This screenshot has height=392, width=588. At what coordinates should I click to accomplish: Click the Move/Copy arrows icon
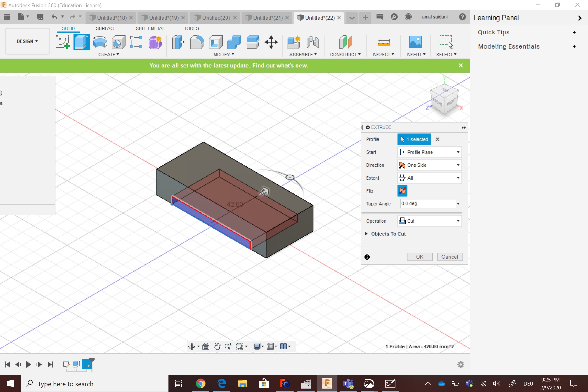pos(271,42)
